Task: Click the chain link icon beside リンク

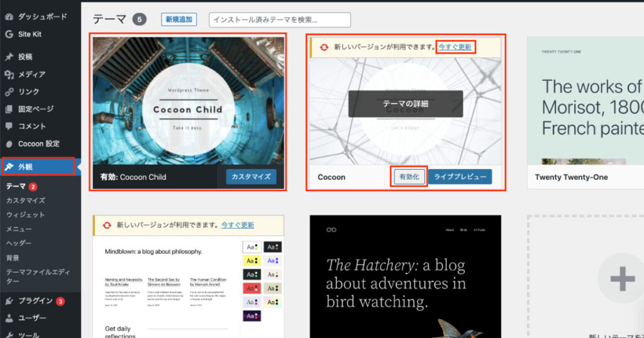Action: click(9, 92)
